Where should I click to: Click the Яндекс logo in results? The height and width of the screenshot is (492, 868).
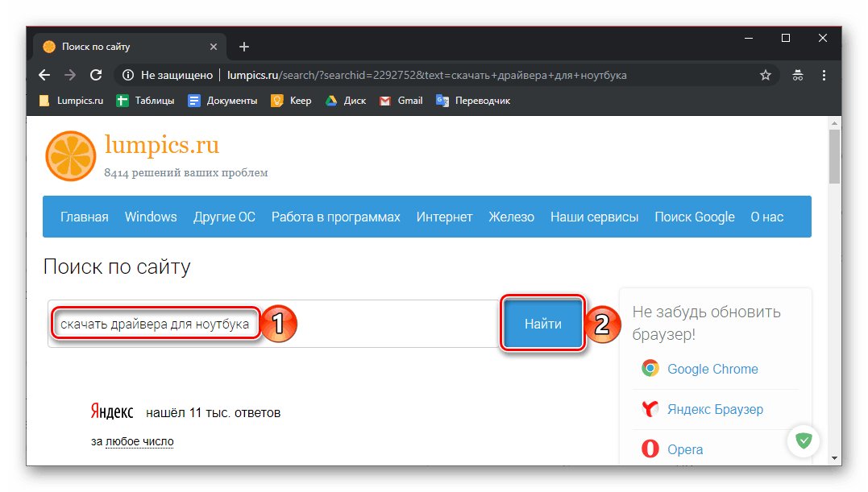[112, 411]
